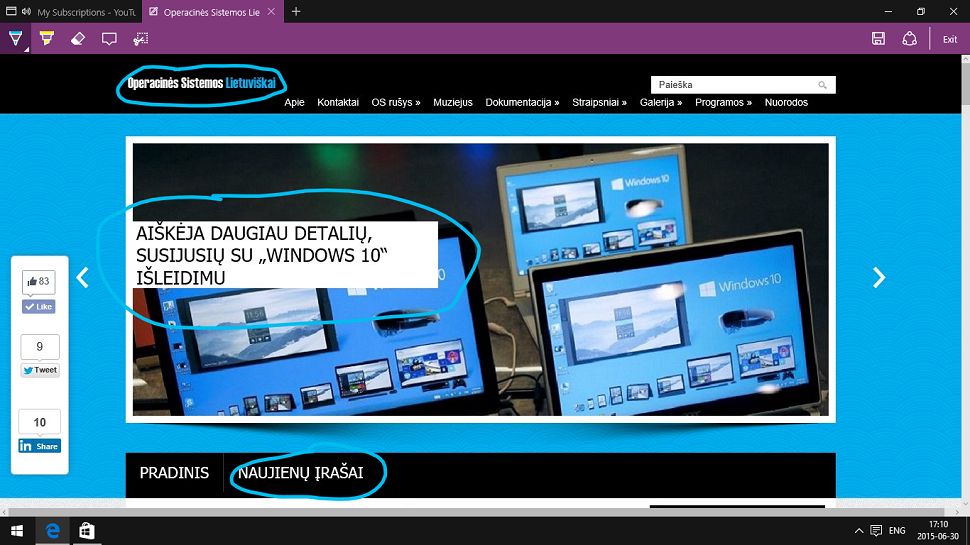The image size is (970, 545).
Task: Save the web note
Action: pos(878,39)
